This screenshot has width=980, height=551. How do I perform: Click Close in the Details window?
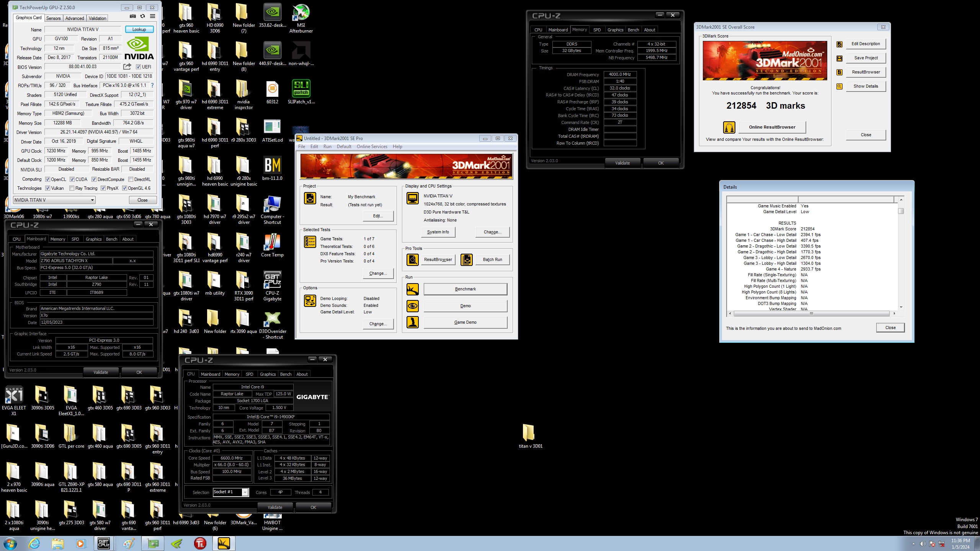[890, 328]
